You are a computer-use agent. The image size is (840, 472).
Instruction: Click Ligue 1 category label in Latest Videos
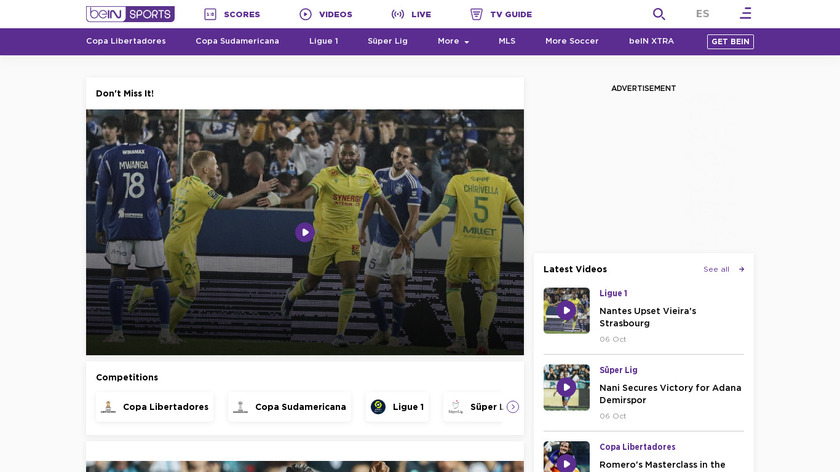[x=613, y=294]
